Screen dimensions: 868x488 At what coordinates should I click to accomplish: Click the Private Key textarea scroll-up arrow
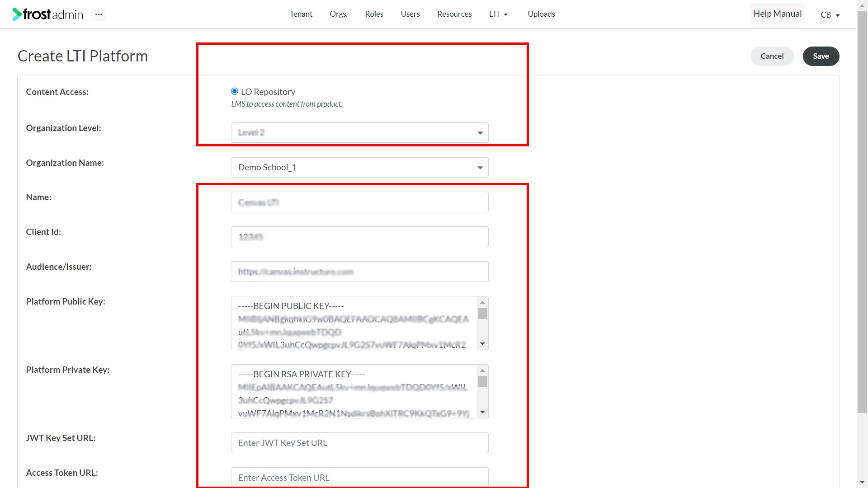click(x=482, y=371)
